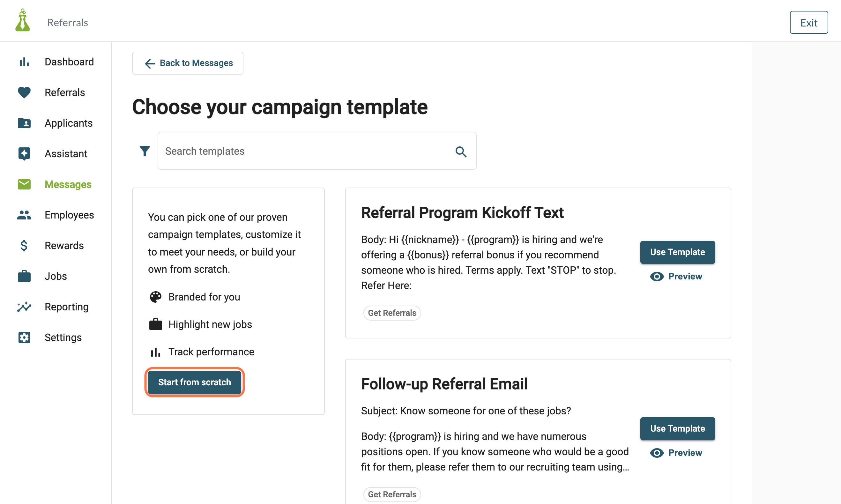This screenshot has width=841, height=504.
Task: Click the Referrals heart icon
Action: pos(24,93)
